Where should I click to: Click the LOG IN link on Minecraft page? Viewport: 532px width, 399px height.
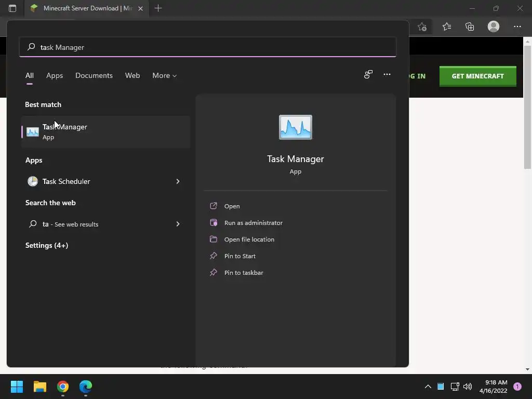click(417, 76)
